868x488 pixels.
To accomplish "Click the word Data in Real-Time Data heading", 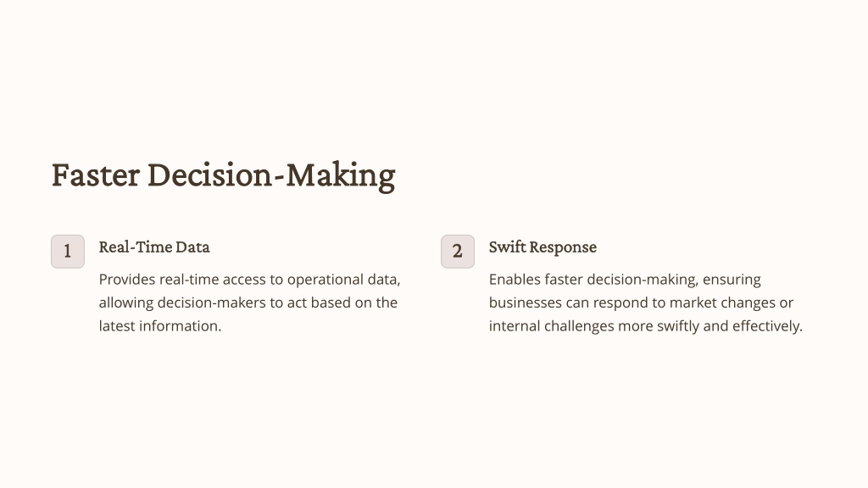I will (192, 247).
